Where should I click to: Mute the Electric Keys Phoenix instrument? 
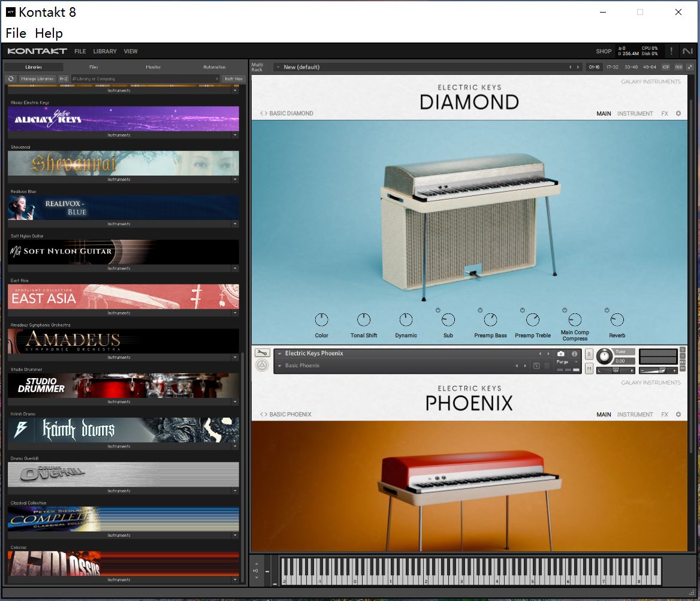[x=589, y=369]
